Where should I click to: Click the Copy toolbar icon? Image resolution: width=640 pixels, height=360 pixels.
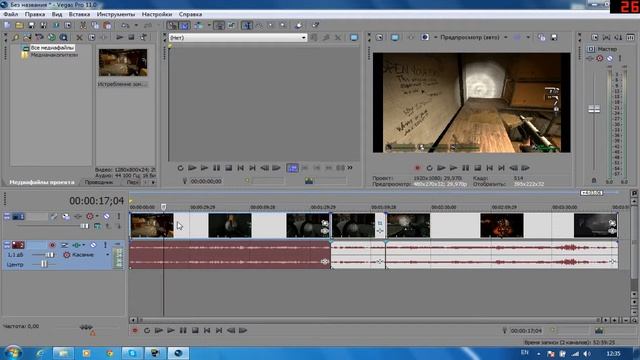[95, 25]
